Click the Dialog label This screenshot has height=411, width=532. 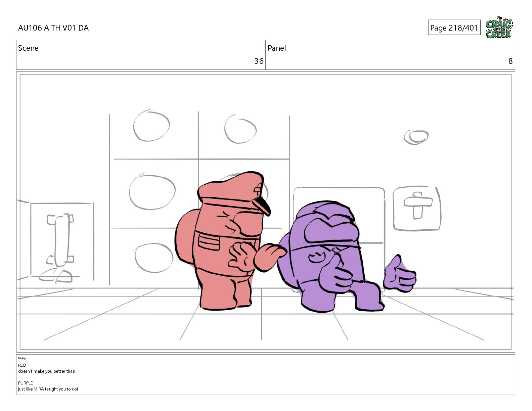pyautogui.click(x=22, y=358)
